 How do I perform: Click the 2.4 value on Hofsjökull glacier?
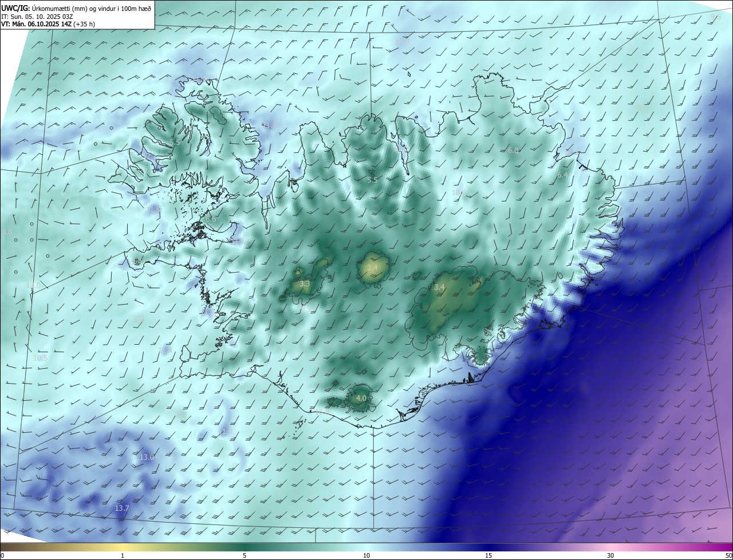pyautogui.click(x=372, y=267)
